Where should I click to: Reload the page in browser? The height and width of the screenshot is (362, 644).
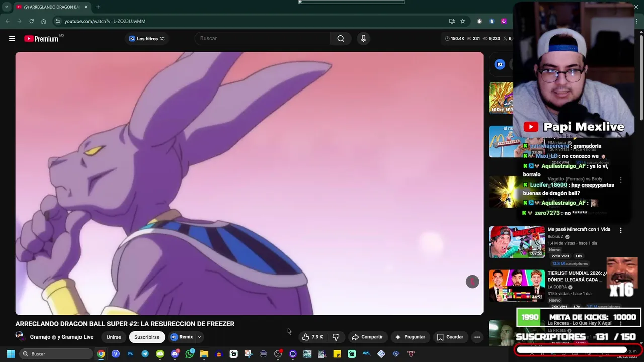click(31, 21)
